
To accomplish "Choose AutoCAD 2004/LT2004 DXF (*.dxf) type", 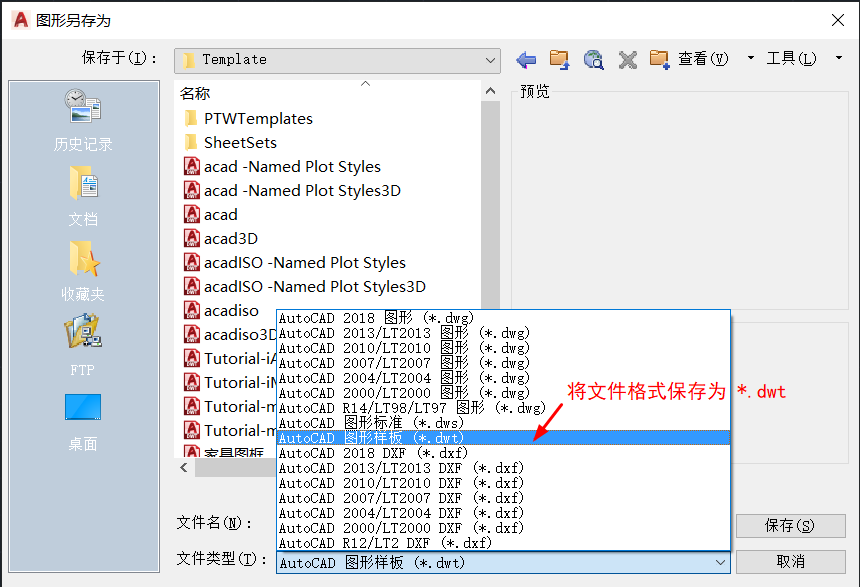I will pos(503,513).
